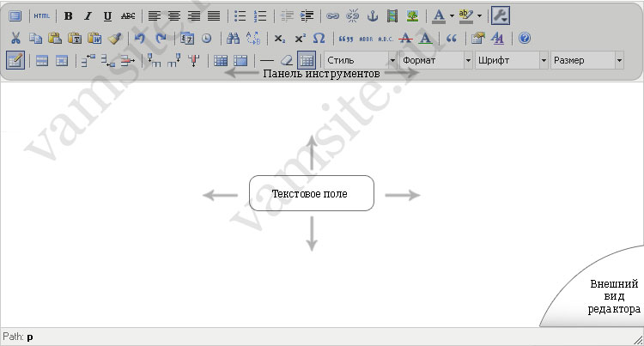The width and height of the screenshot is (644, 346).
Task: Mark text as abbreviation ABBR
Action: [366, 39]
